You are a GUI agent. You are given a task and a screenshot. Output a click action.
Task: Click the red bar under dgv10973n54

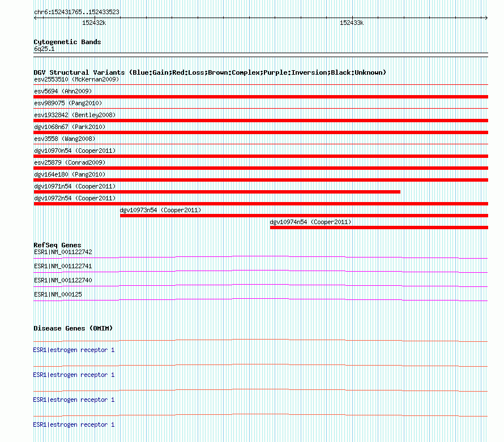click(x=304, y=216)
